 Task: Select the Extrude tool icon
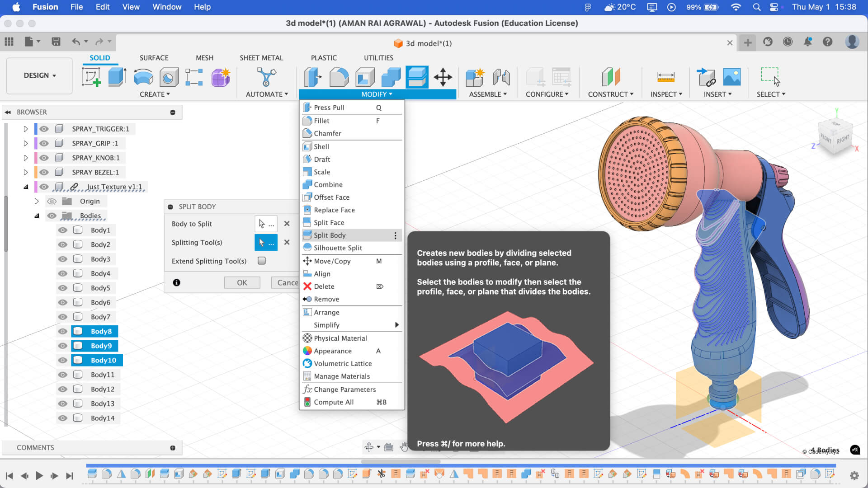pyautogui.click(x=117, y=77)
